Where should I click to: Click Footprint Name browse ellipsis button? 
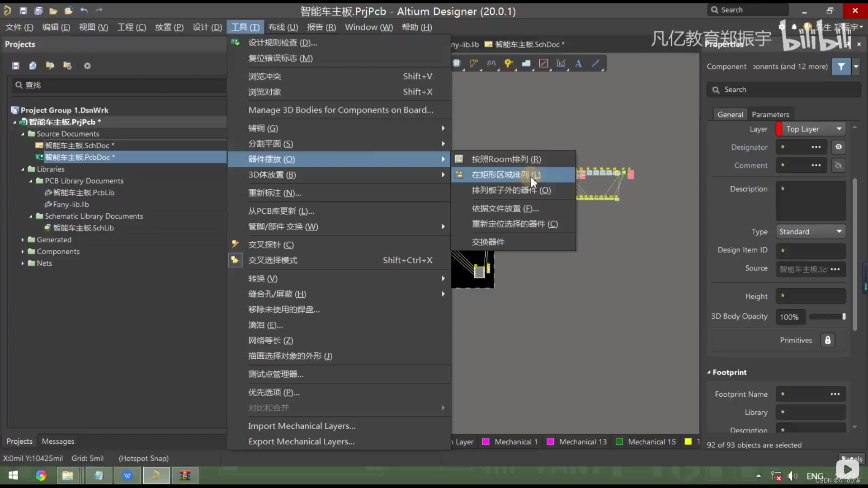835,394
